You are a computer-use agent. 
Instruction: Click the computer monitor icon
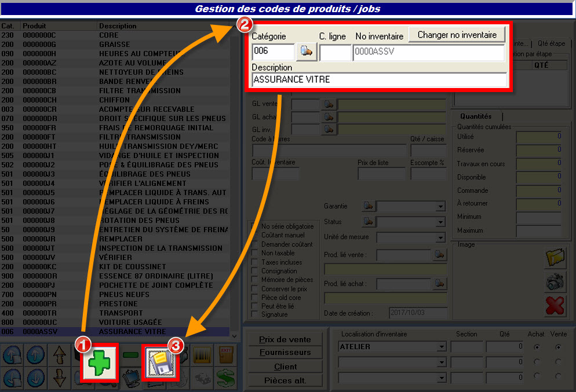click(130, 378)
